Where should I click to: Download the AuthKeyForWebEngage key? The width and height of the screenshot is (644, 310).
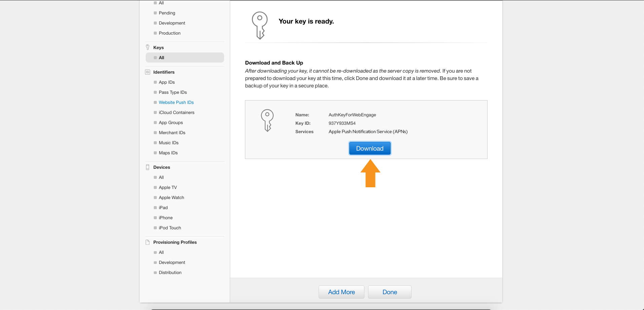(369, 148)
